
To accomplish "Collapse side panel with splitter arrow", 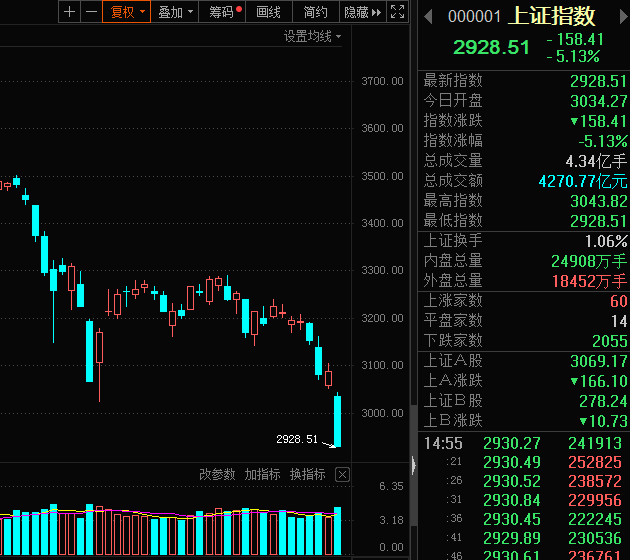I will pyautogui.click(x=413, y=463).
